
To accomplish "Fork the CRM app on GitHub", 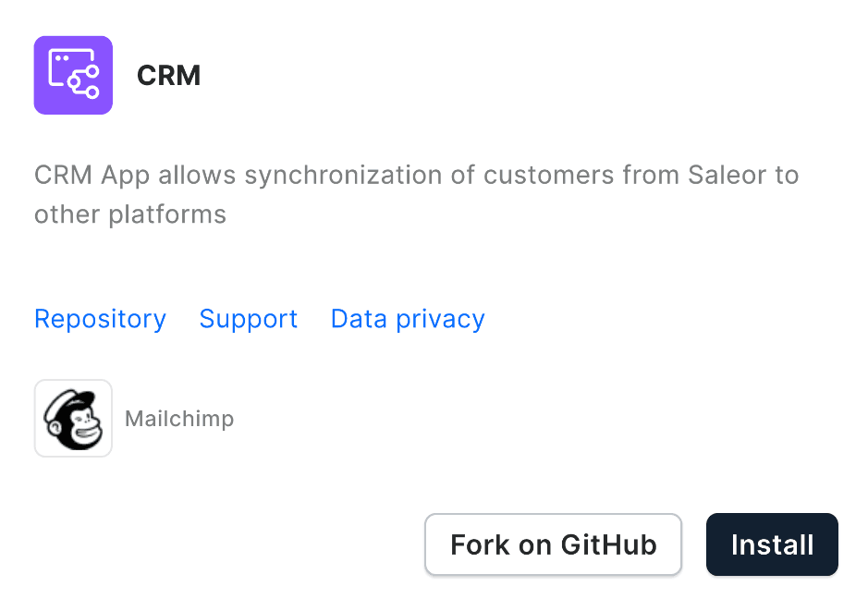I will click(x=553, y=544).
